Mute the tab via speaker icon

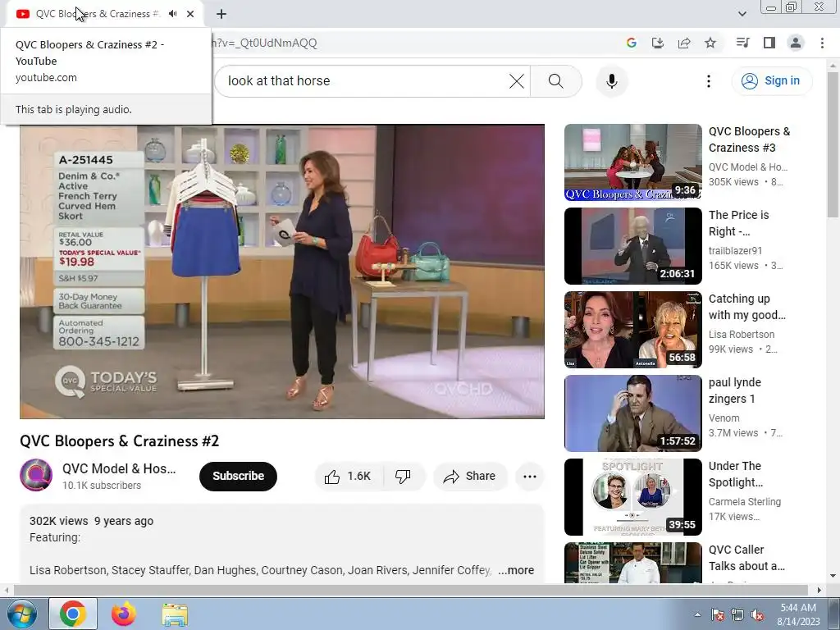(172, 14)
